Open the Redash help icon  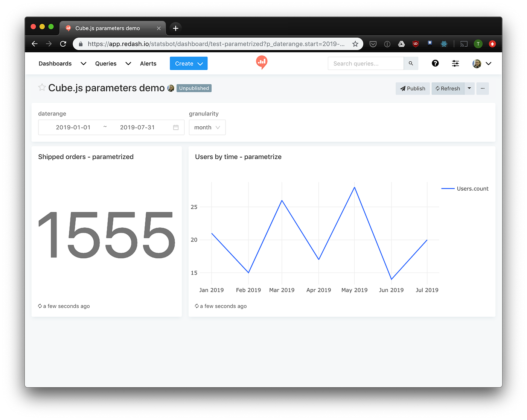(x=435, y=63)
